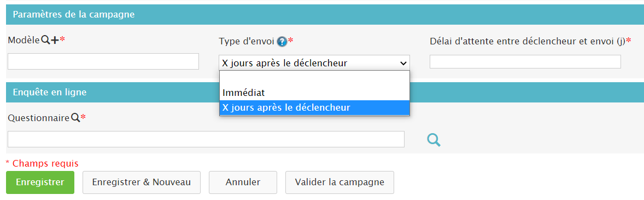Click the Type d'envoi select box text

click(x=285, y=63)
